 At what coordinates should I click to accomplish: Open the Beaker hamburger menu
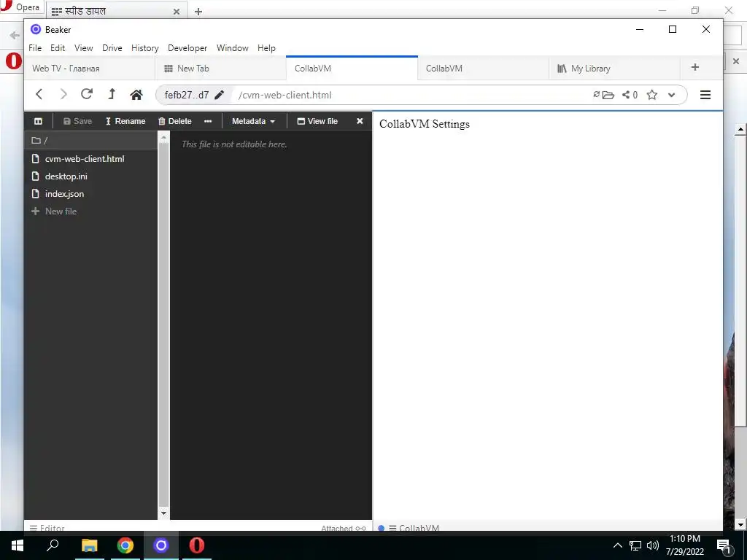pyautogui.click(x=705, y=95)
